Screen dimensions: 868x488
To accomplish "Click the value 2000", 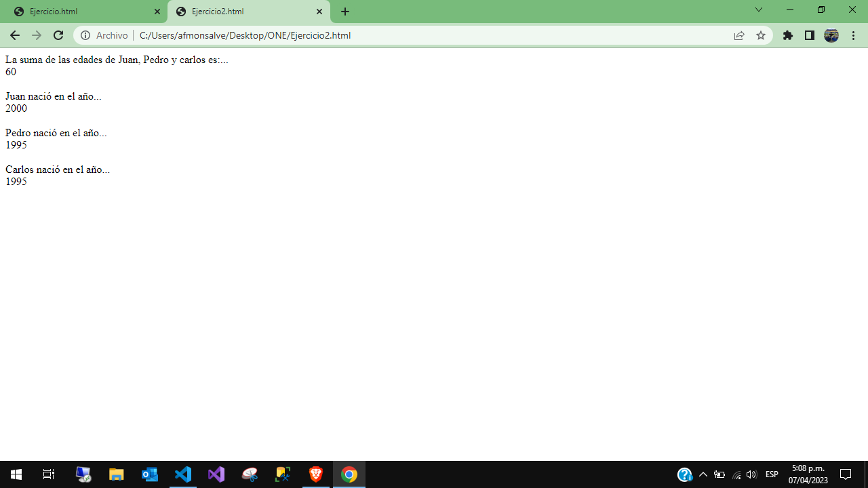I will 16,108.
